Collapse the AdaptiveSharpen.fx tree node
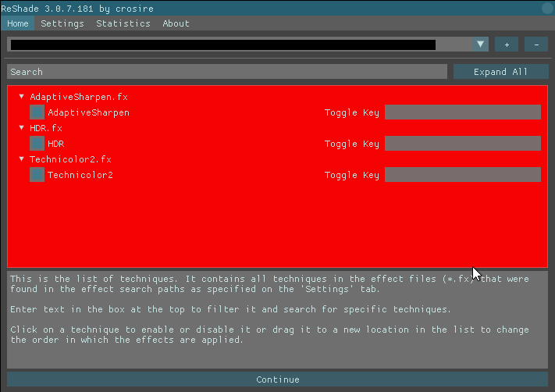 click(22, 97)
